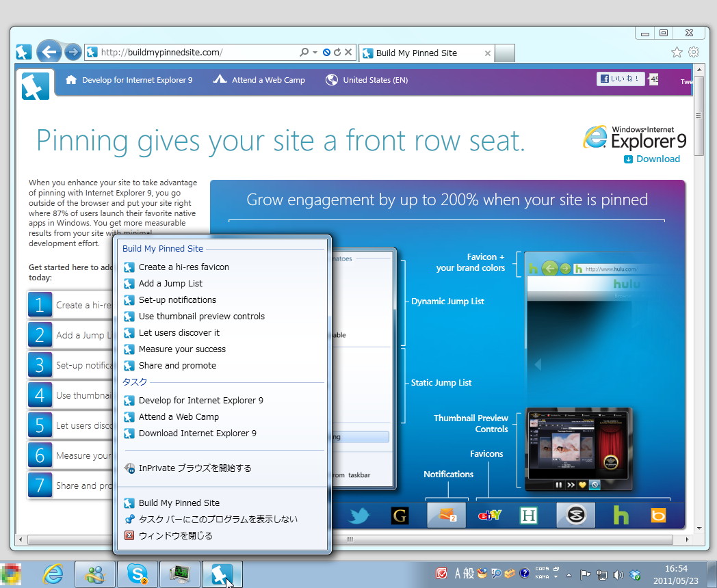The image size is (717, 588).
Task: Click the green hulu h icon
Action: pos(621,516)
